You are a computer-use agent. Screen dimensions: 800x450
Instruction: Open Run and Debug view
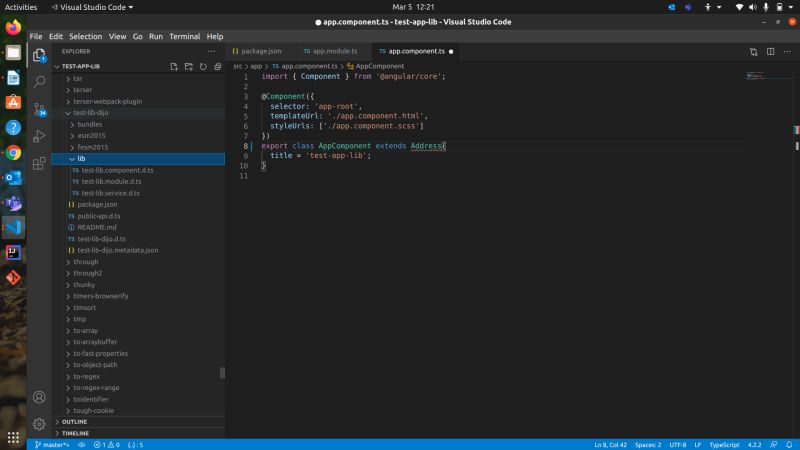pyautogui.click(x=39, y=136)
